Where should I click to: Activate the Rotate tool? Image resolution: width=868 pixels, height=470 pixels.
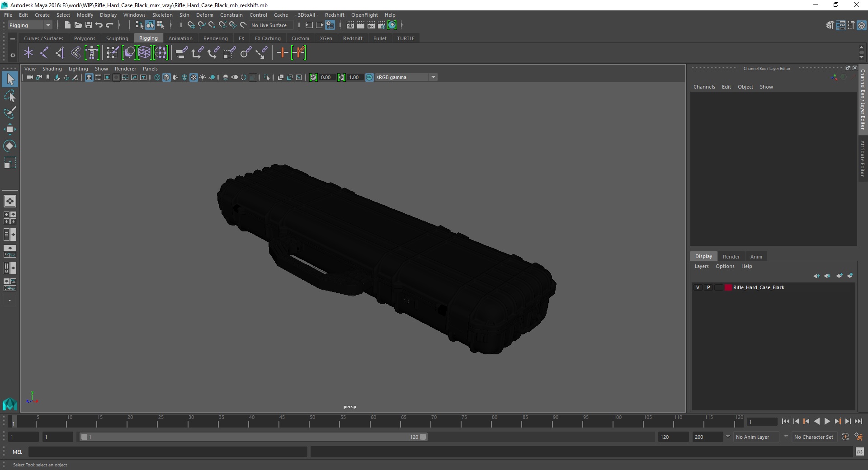pyautogui.click(x=10, y=146)
